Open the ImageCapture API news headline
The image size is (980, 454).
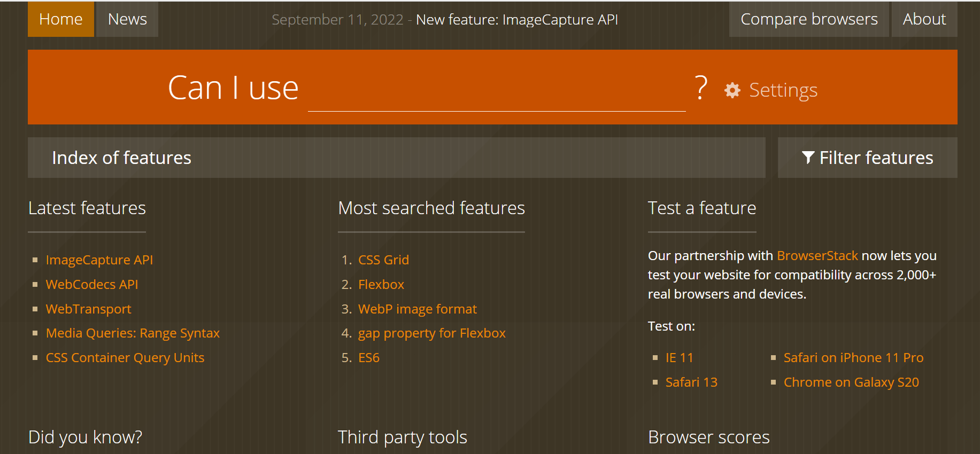(x=516, y=20)
